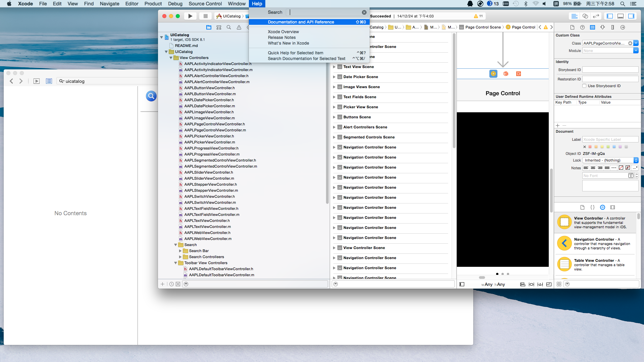The image size is (644, 362).
Task: Expand the Date Picker Scene
Action: [x=334, y=77]
